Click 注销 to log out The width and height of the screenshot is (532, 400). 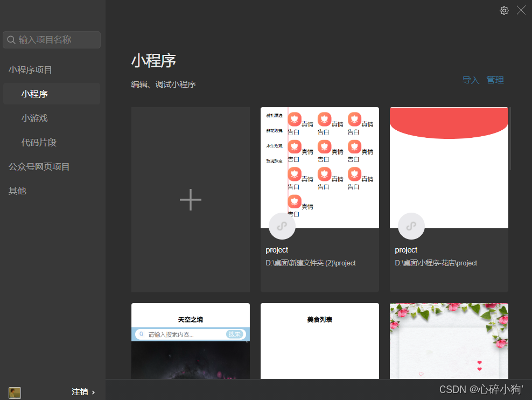(79, 392)
